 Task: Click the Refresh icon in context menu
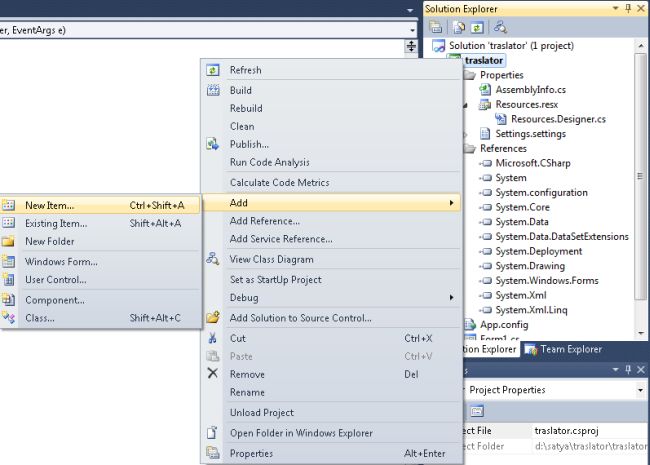pos(213,70)
